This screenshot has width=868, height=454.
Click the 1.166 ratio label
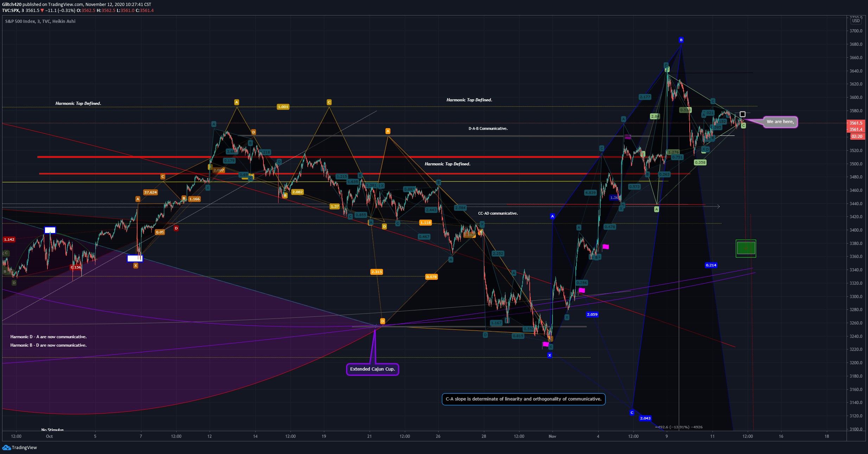(194, 199)
